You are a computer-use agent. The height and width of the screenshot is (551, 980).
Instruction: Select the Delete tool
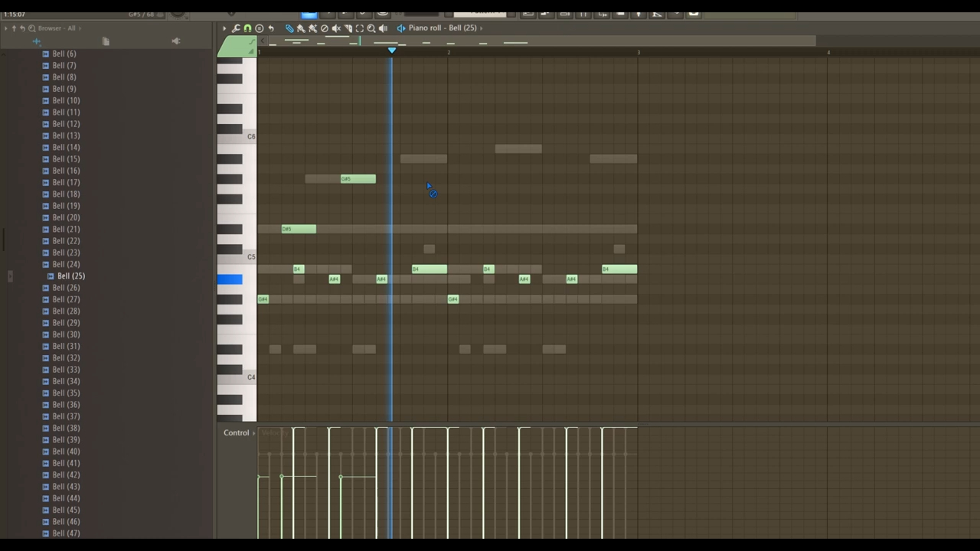tap(325, 28)
